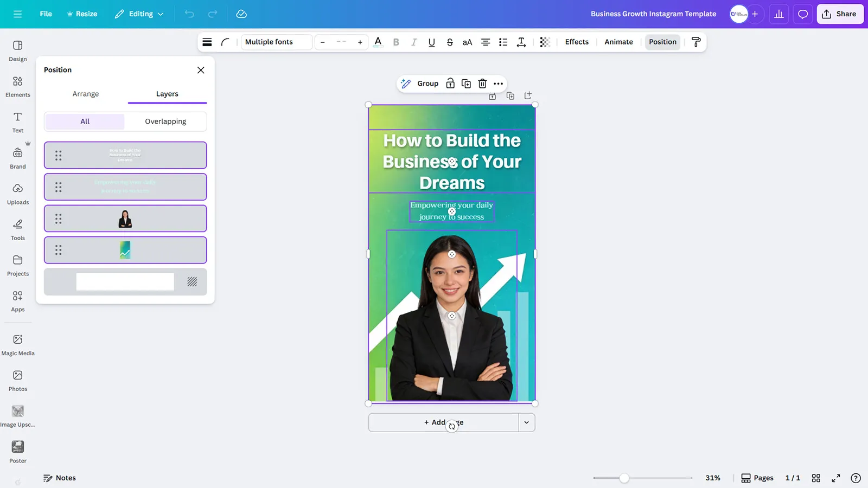Click the Share button
The height and width of the screenshot is (488, 868).
coord(840,14)
